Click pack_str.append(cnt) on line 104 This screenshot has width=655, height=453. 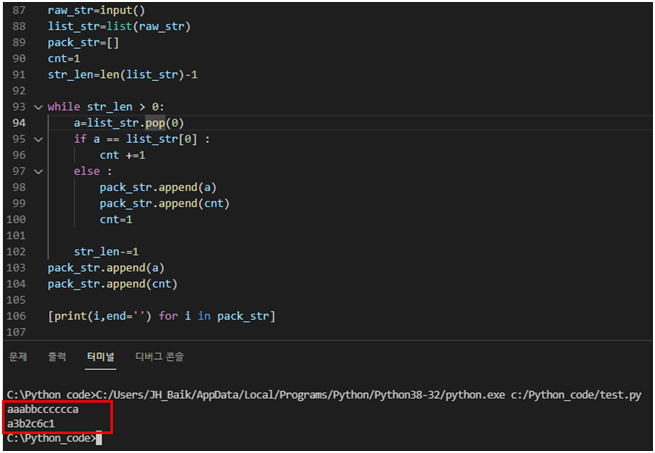(112, 284)
